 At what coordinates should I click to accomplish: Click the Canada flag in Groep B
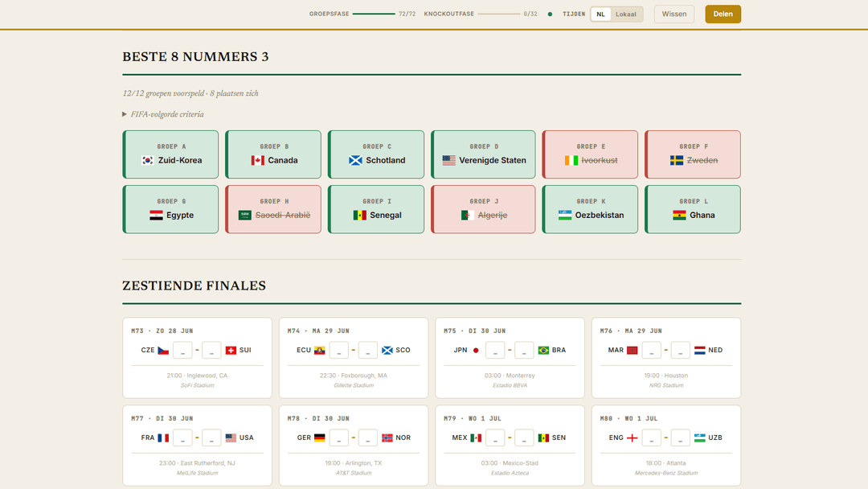coord(257,161)
